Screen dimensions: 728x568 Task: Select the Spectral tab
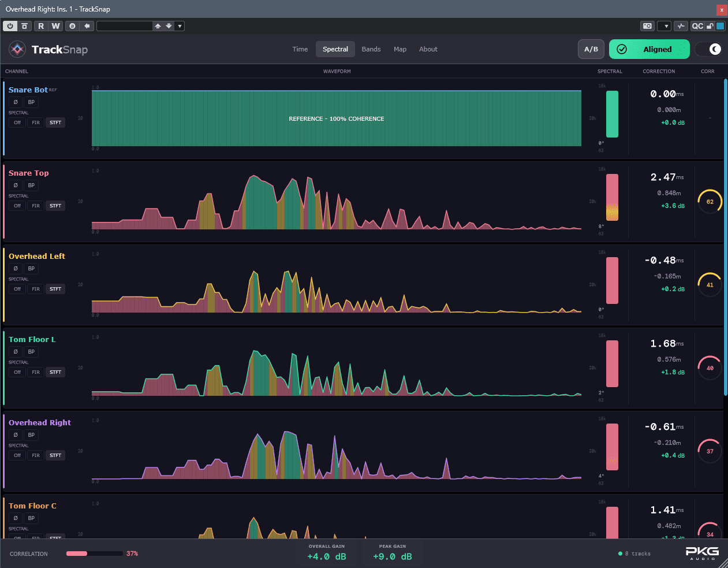tap(335, 49)
